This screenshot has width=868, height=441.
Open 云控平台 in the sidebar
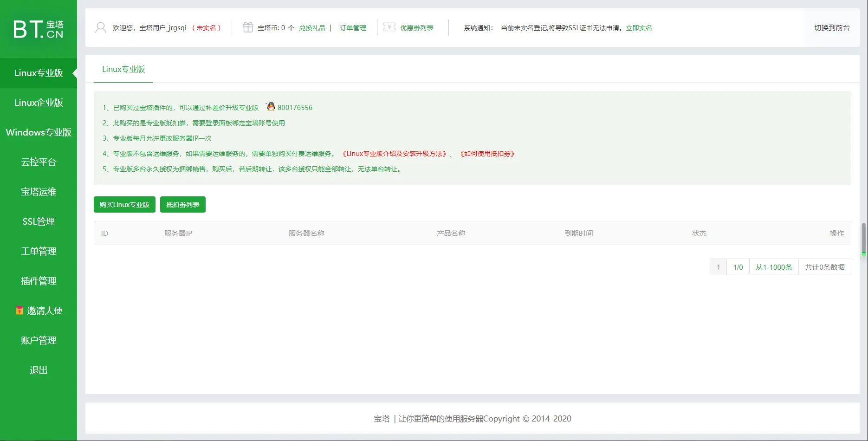click(x=39, y=162)
